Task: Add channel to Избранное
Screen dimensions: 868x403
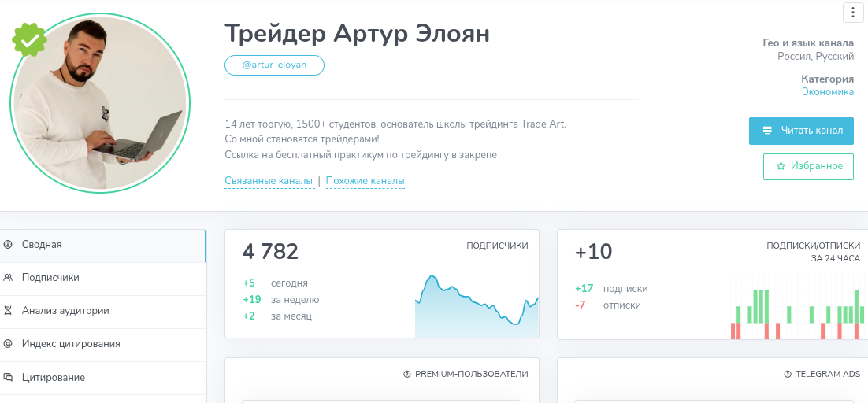Action: click(x=808, y=166)
